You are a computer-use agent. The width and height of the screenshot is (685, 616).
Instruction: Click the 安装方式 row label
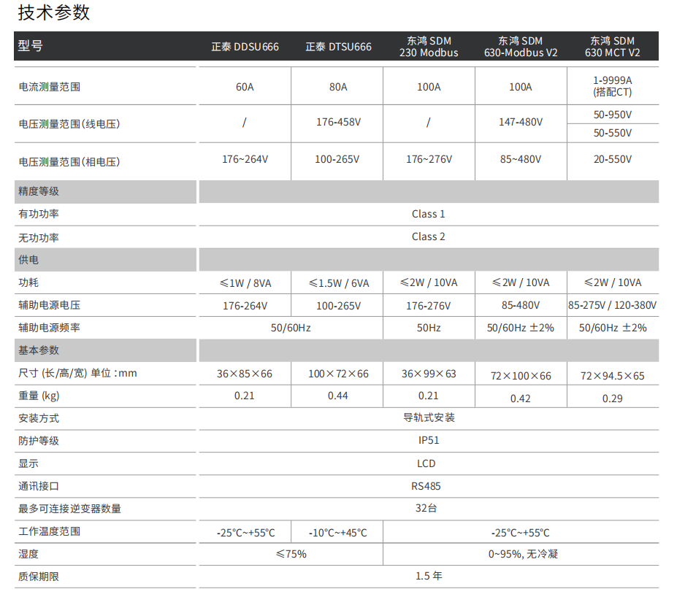[x=39, y=418]
